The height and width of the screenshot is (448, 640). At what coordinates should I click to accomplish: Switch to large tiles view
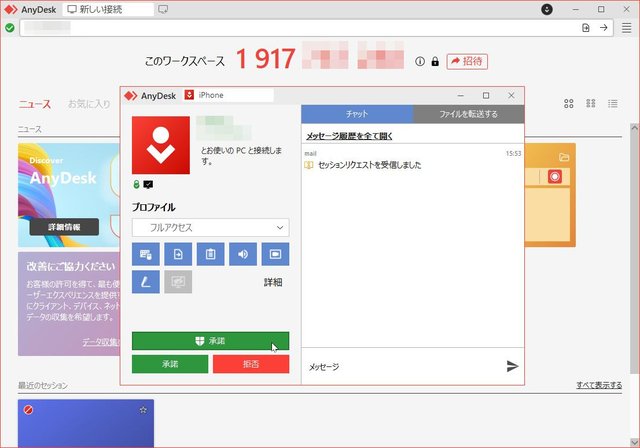(x=569, y=104)
